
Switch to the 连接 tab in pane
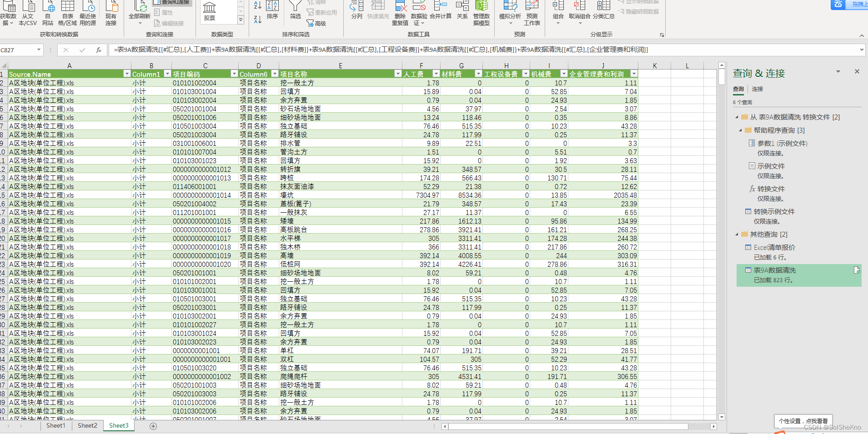point(758,89)
